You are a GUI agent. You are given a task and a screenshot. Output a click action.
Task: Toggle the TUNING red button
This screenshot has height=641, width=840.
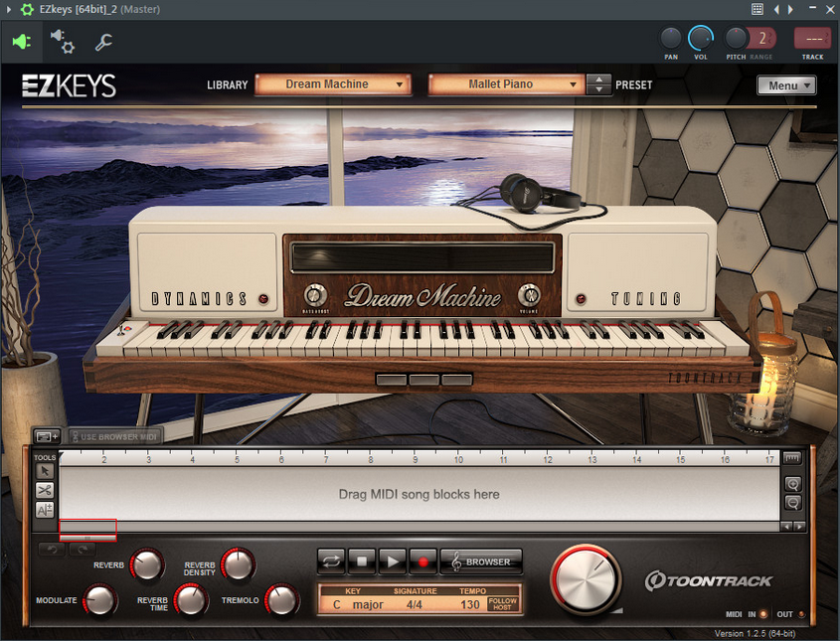click(581, 299)
